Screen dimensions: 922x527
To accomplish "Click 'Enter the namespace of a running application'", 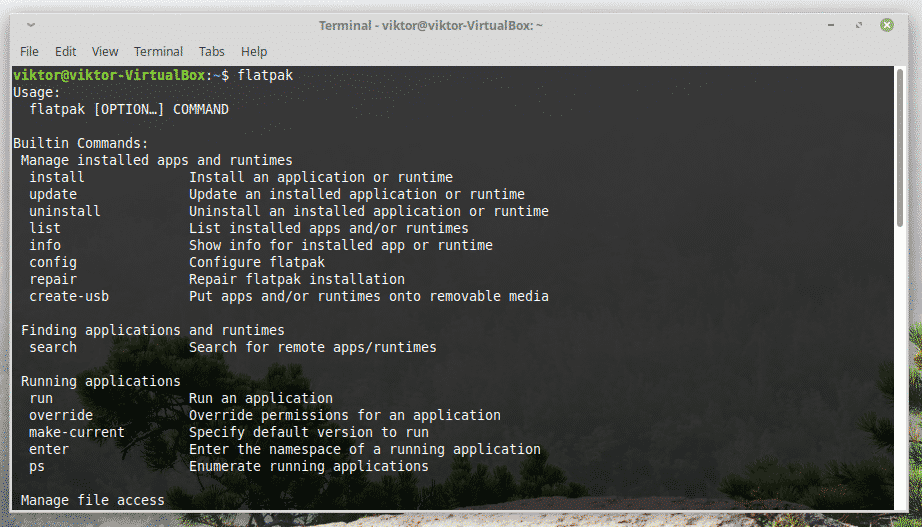I will pos(365,450).
